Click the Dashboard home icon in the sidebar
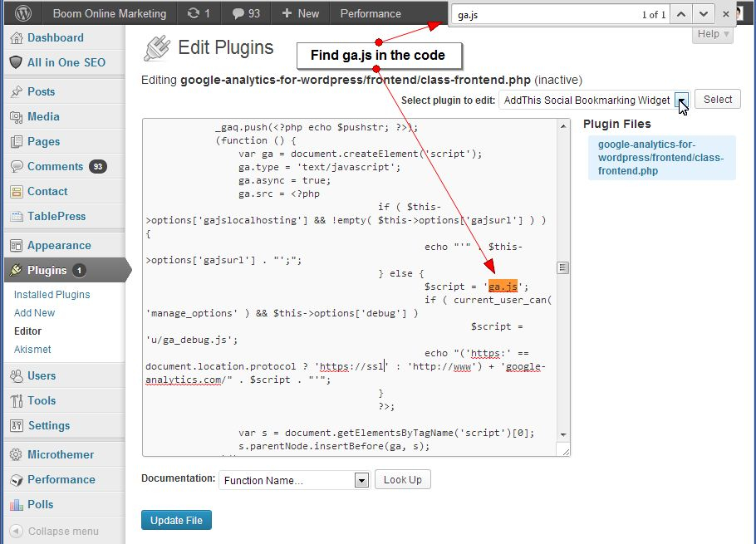Viewport: 756px width, 544px height. (16, 38)
